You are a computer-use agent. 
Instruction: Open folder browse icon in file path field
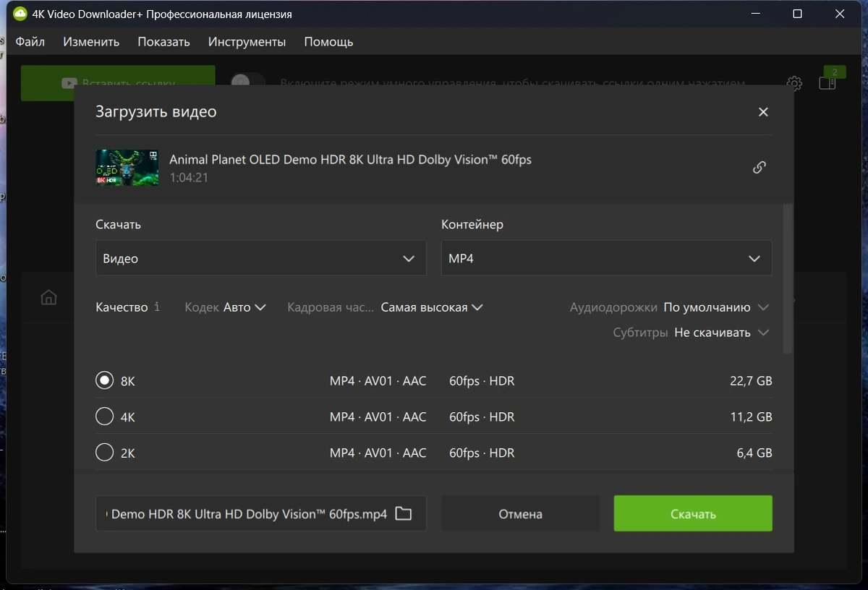coord(403,514)
